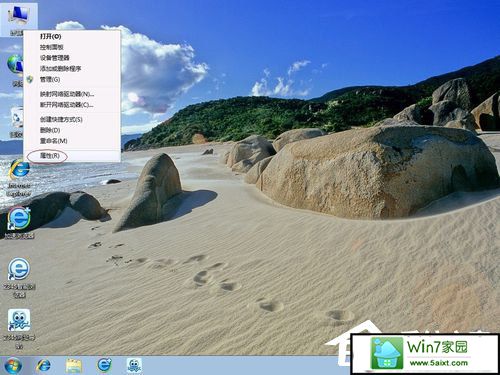This screenshot has width=500, height=375.
Task: Select the colorful-ring browser shortcut on the desktop
Action: pyautogui.click(x=19, y=222)
